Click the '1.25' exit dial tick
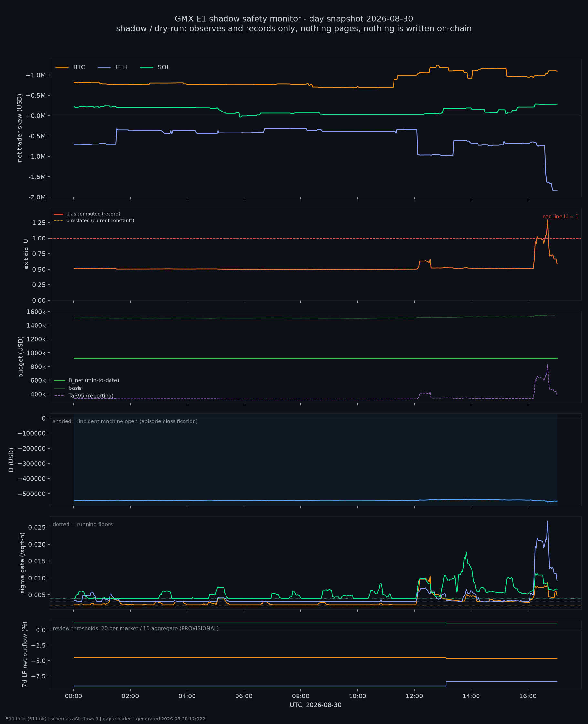588x724 pixels. (x=39, y=223)
